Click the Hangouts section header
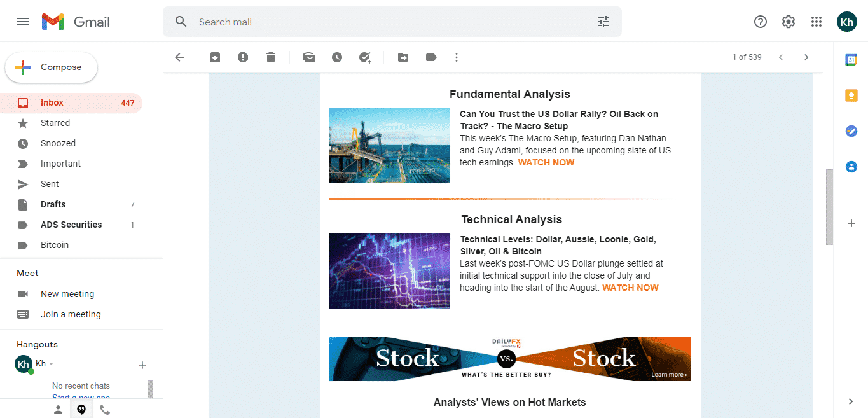868x418 pixels. [x=37, y=344]
